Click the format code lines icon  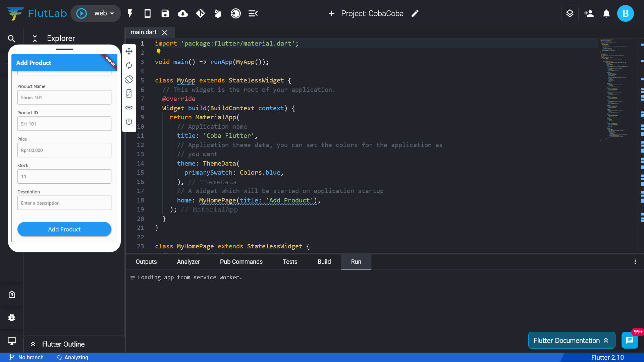click(253, 13)
